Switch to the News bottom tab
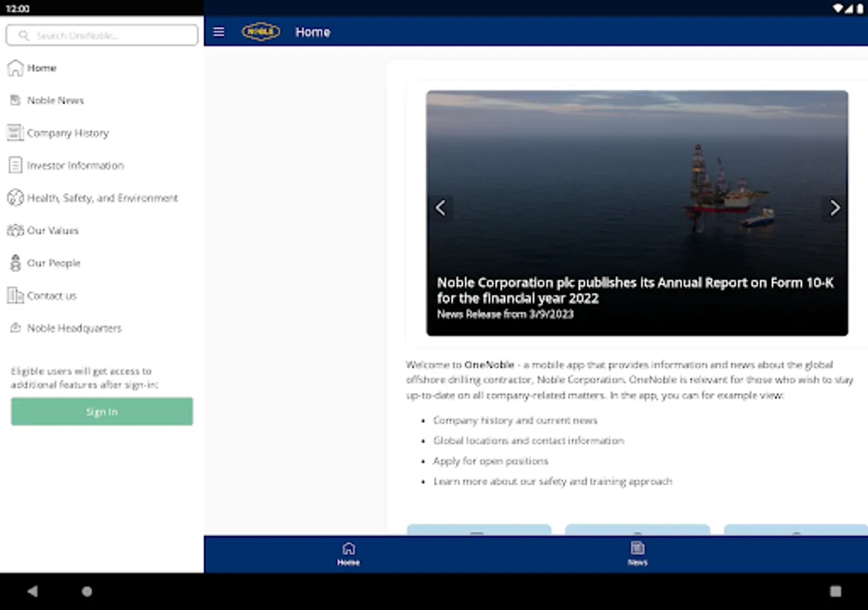The height and width of the screenshot is (610, 868). point(637,554)
